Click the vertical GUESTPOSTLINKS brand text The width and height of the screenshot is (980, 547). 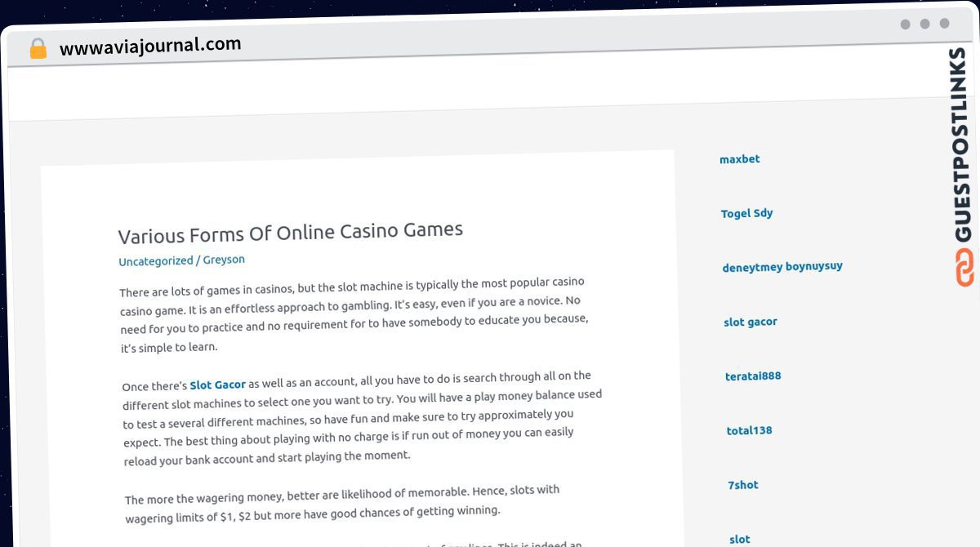961,145
